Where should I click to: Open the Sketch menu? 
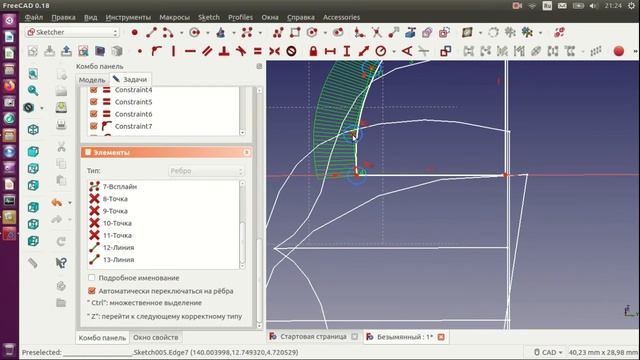(x=209, y=17)
